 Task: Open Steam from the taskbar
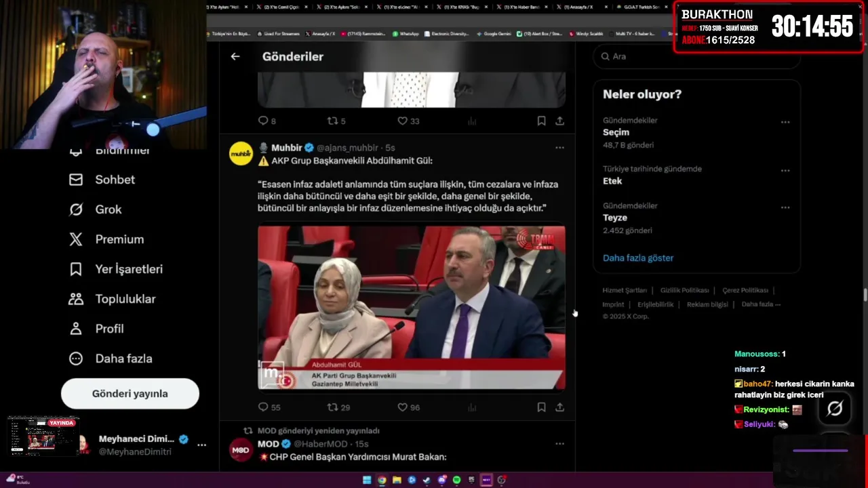click(x=427, y=480)
